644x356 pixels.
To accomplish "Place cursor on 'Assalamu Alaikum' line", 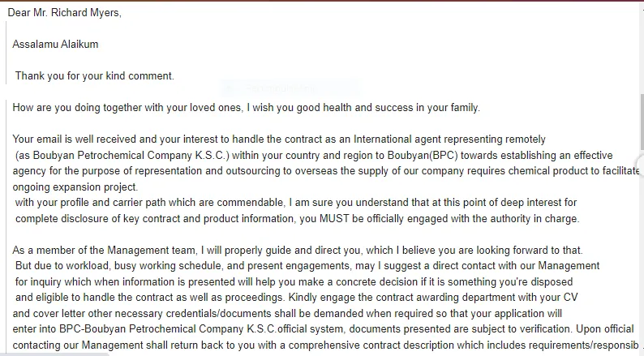I will pos(55,45).
